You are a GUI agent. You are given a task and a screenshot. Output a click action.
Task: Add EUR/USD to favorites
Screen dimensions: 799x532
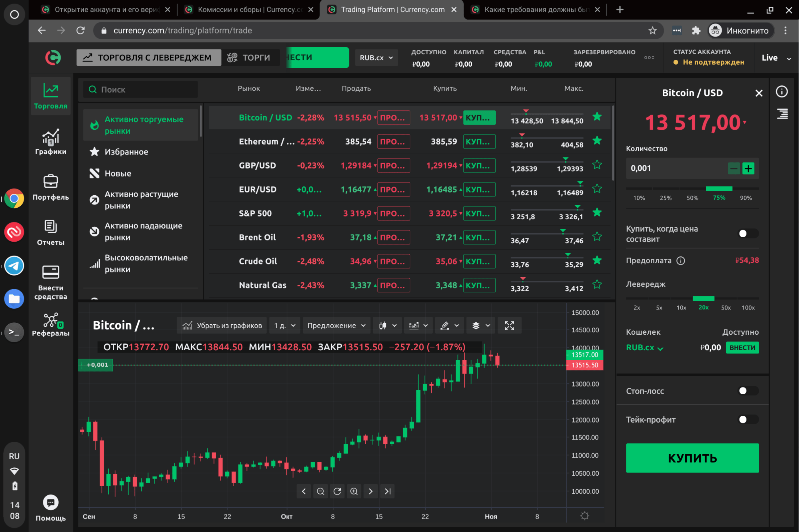[x=597, y=189]
